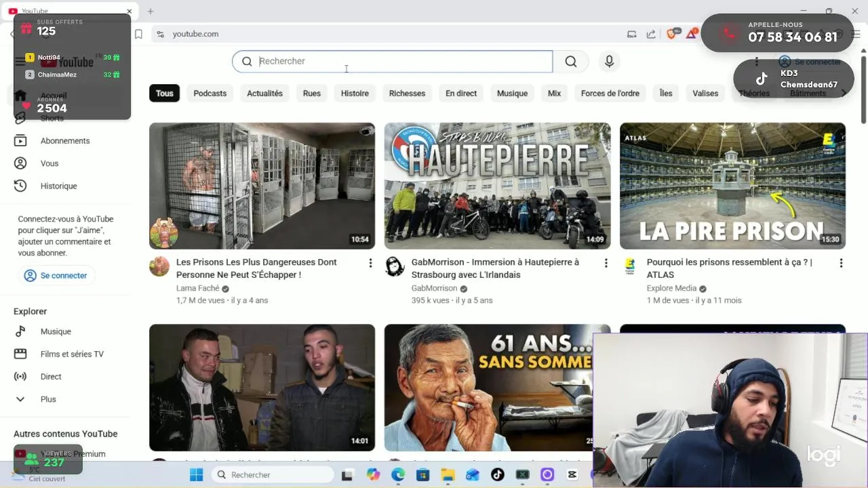Image resolution: width=868 pixels, height=488 pixels.
Task: Open Microsoft Store from taskbar
Action: [x=423, y=474]
